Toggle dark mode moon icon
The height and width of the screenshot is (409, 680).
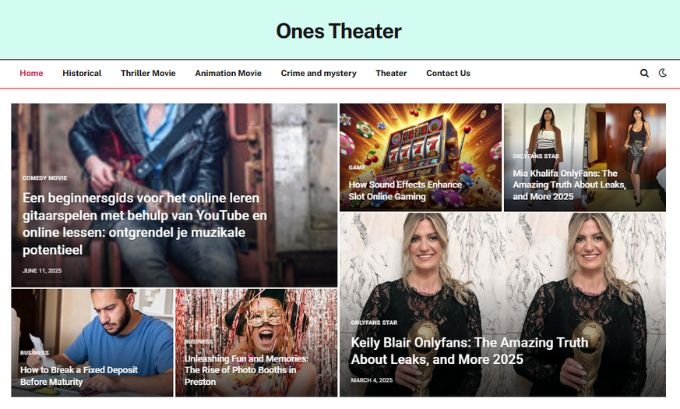663,73
